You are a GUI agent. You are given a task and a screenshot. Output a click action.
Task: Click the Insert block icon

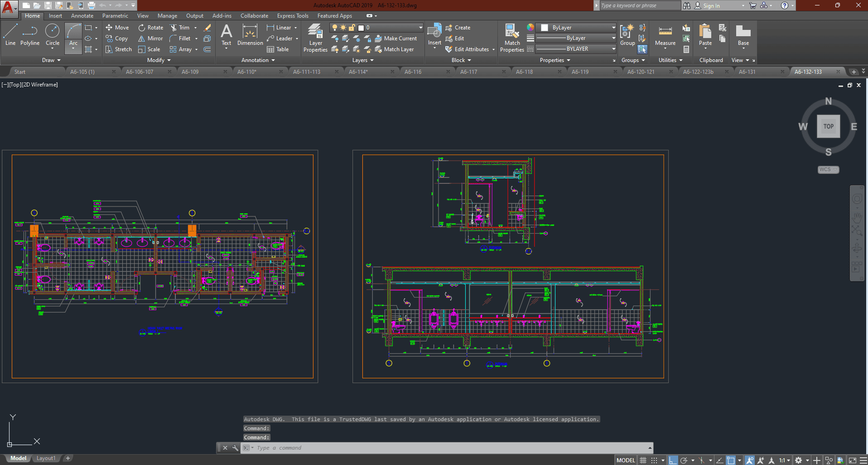434,32
